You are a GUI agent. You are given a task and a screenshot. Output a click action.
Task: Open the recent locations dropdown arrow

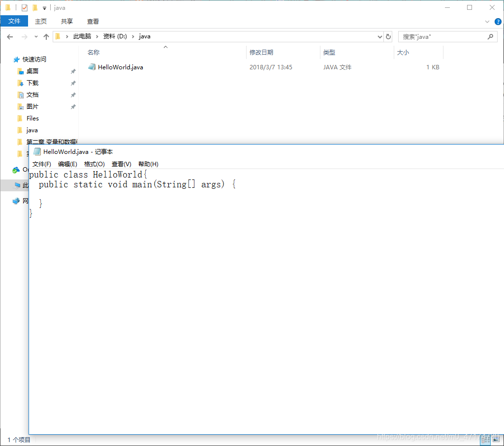pos(36,37)
